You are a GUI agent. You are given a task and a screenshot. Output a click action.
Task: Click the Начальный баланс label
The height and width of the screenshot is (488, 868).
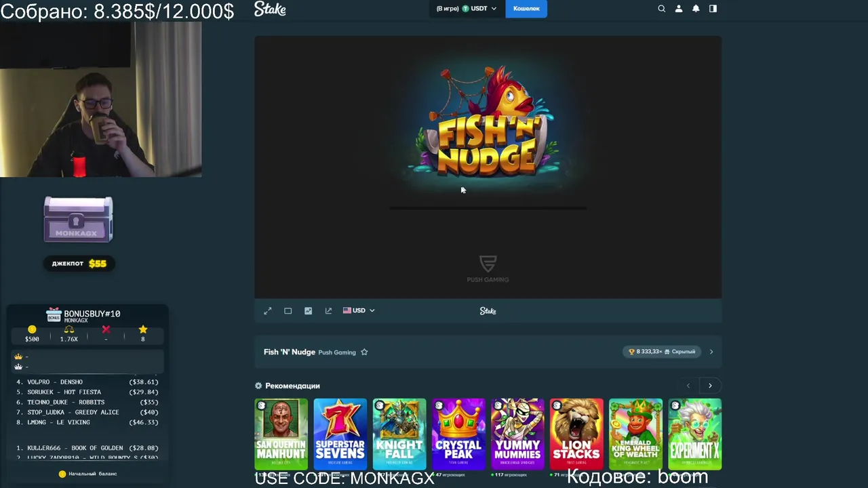click(93, 474)
